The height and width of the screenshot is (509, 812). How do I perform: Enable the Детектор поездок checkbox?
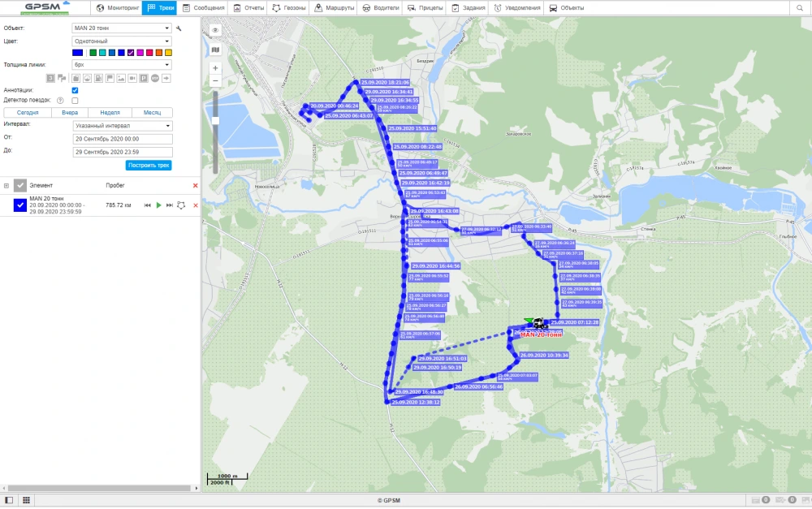pyautogui.click(x=74, y=100)
